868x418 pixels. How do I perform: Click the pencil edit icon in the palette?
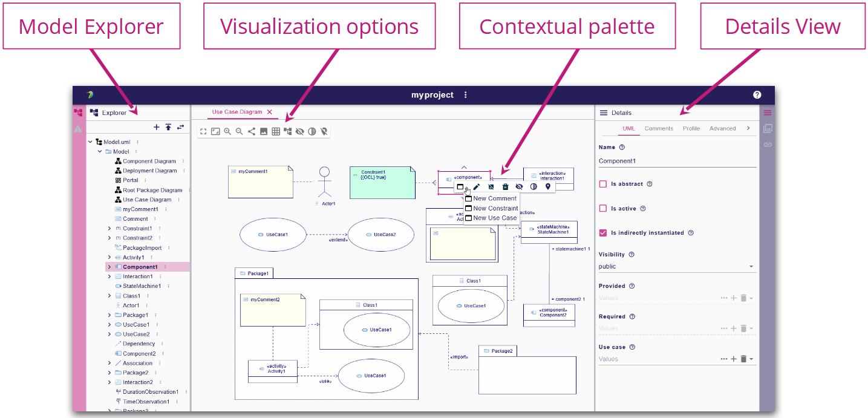477,187
